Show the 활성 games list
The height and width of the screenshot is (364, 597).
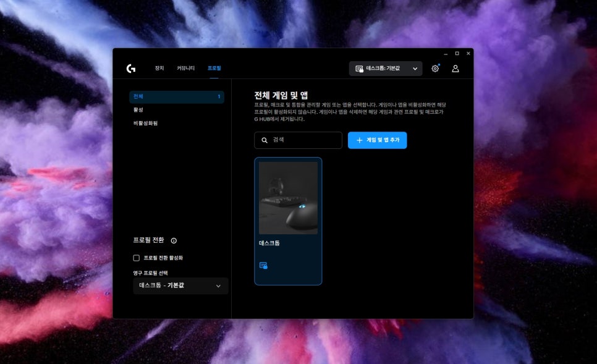pos(138,110)
